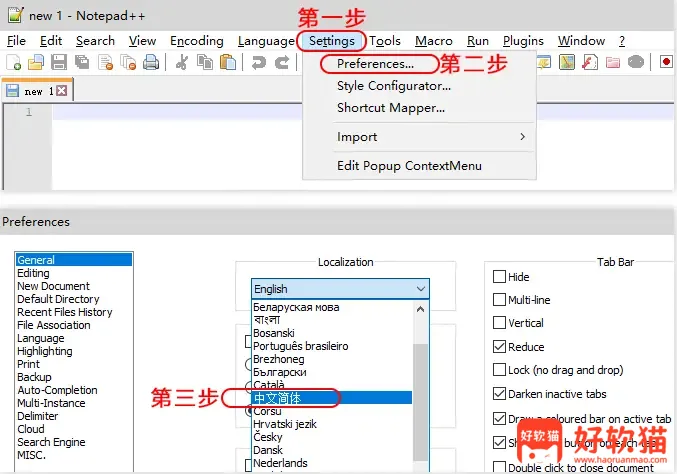
Task: Click the Print toolbar icon
Action: pos(150,62)
